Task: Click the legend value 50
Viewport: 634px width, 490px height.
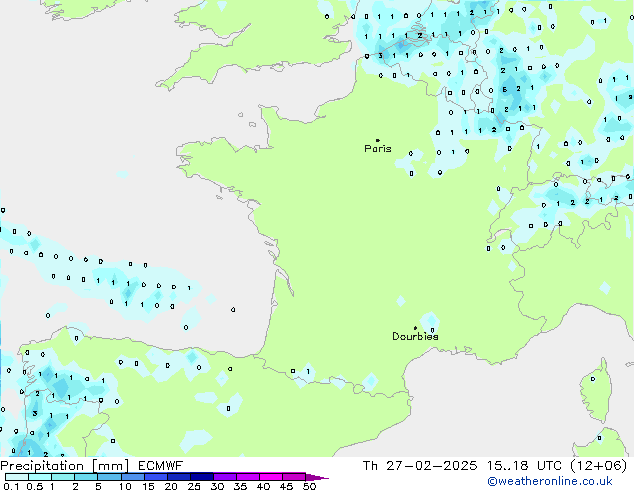Action: tap(309, 486)
